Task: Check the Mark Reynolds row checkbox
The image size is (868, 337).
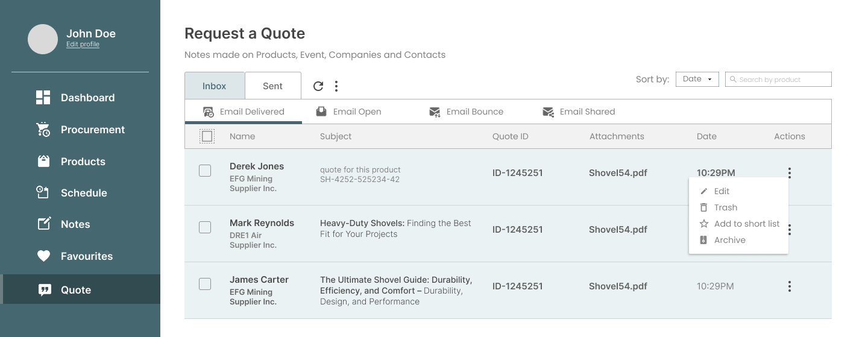Action: (x=205, y=227)
